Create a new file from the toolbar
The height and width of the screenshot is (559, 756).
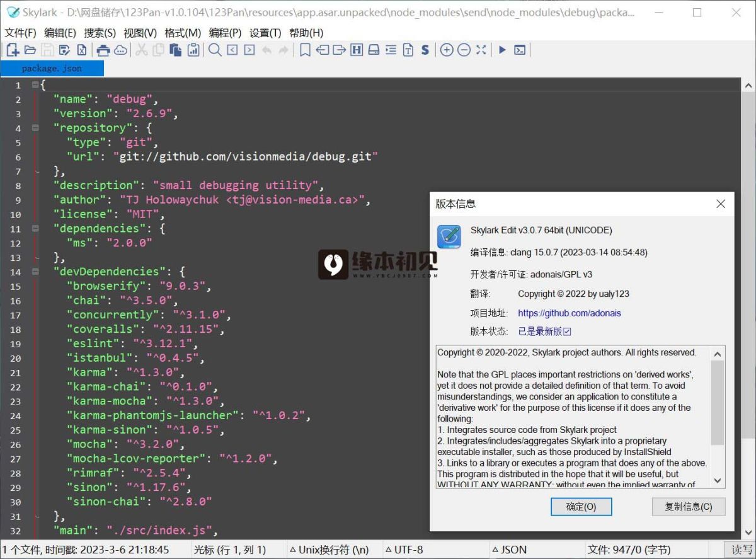13,50
